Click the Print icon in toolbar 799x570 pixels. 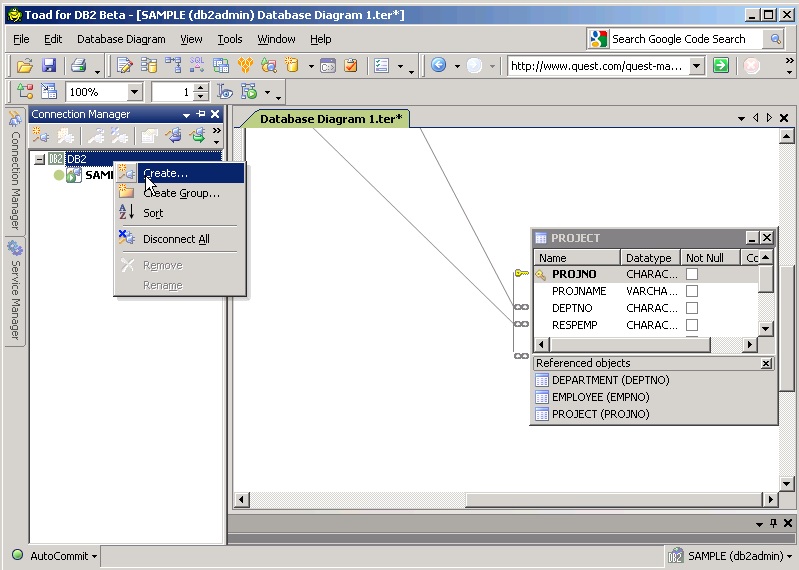78,65
